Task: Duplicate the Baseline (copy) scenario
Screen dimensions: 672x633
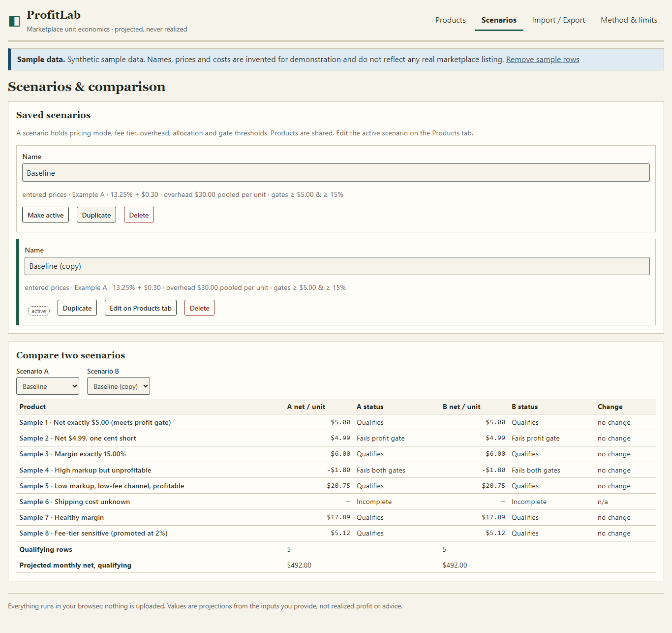Action: 77,308
